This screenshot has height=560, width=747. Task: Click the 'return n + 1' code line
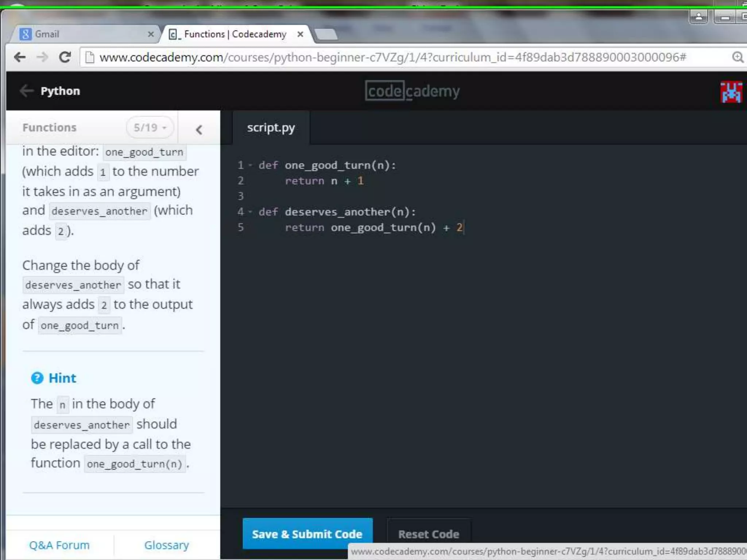click(324, 181)
